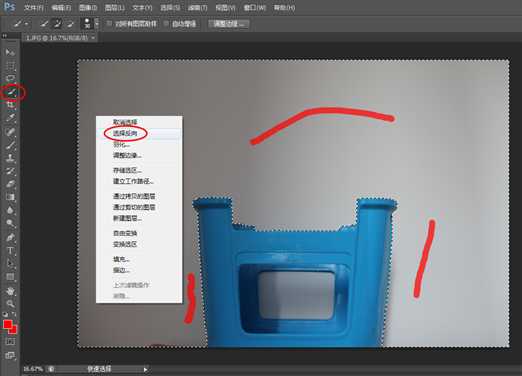Select the Spot Healing Brush tool
522x376 pixels.
(x=10, y=131)
